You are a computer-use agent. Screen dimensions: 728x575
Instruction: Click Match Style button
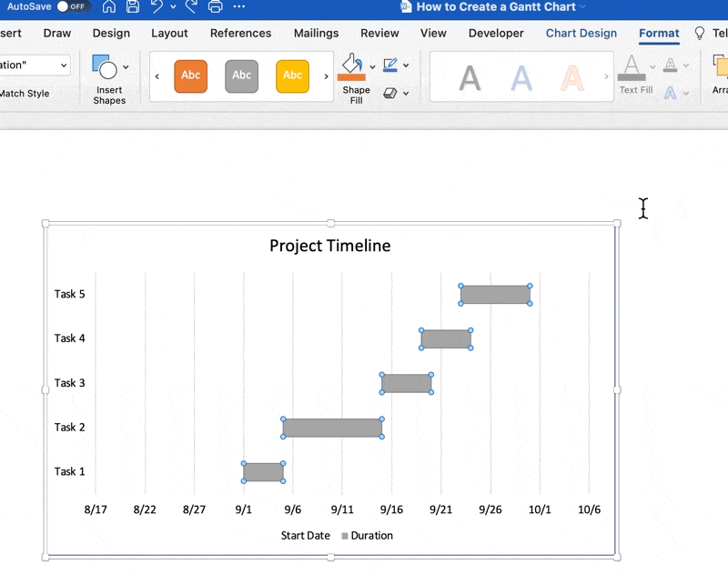tap(25, 94)
